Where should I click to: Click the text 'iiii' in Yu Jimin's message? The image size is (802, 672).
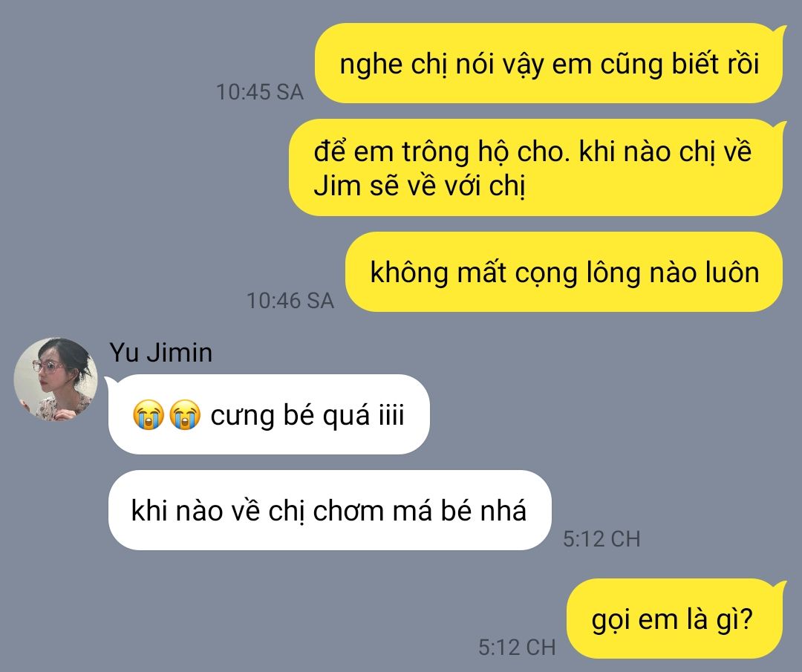[x=391, y=414]
